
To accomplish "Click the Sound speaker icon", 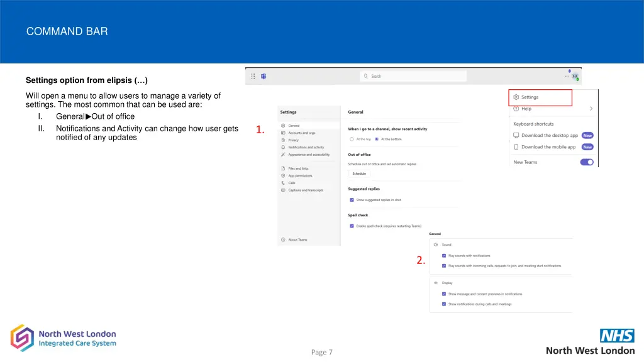I will [x=436, y=244].
